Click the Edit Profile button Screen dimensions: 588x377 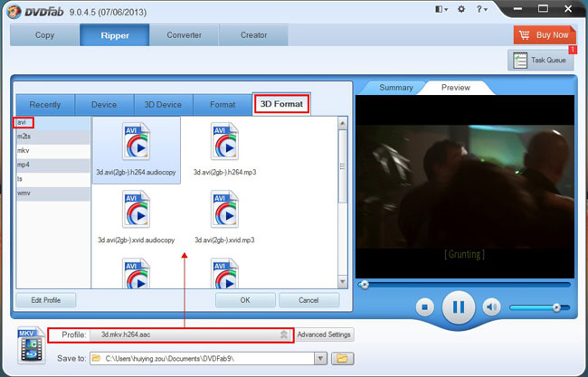[x=46, y=300]
